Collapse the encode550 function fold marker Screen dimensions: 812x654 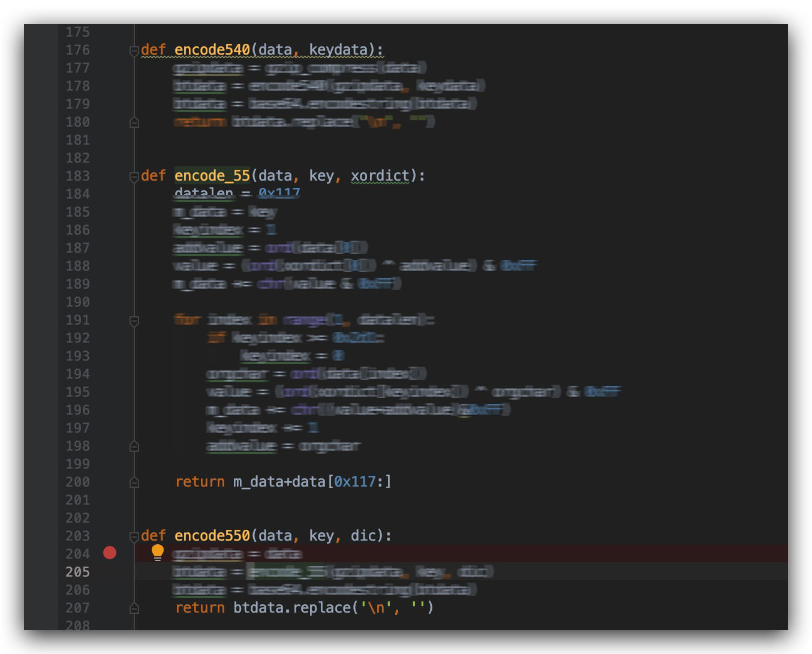click(x=134, y=537)
